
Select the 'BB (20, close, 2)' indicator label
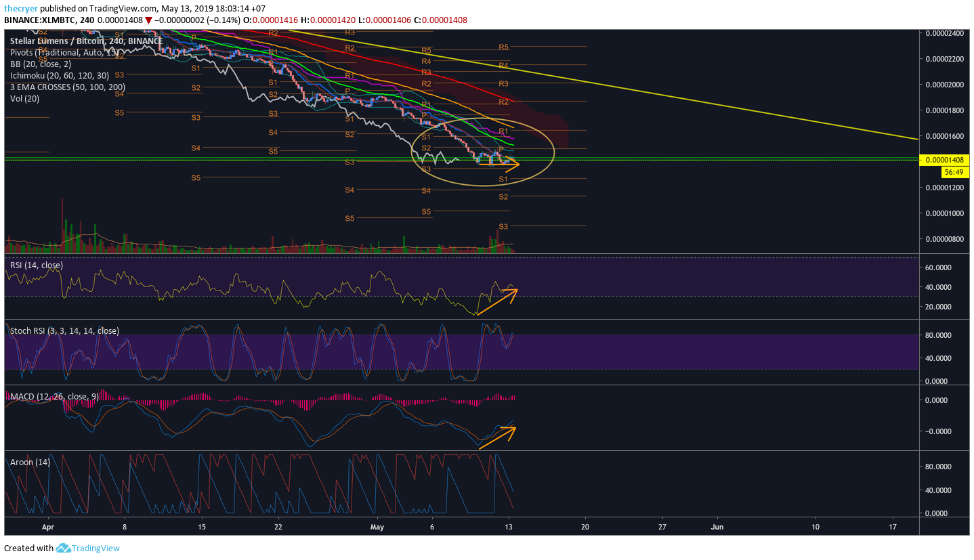(42, 64)
